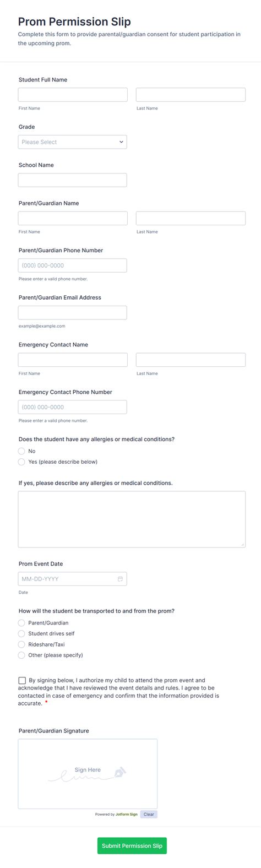The image size is (261, 868).
Task: Choose Parent/Guardian transportation option
Action: point(21,623)
